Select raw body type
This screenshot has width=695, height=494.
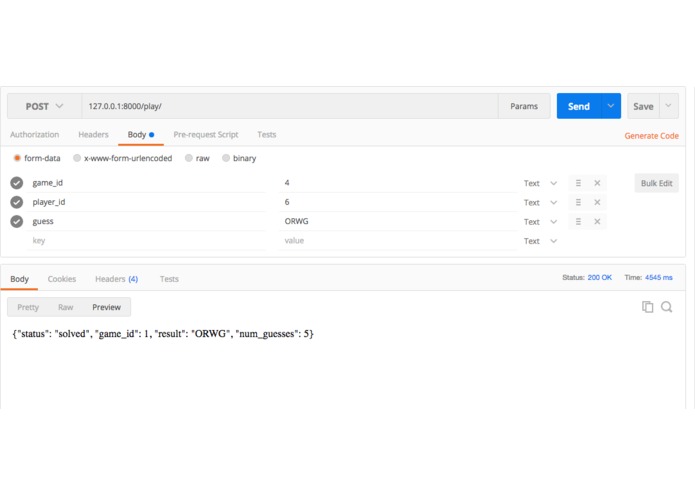pos(189,158)
